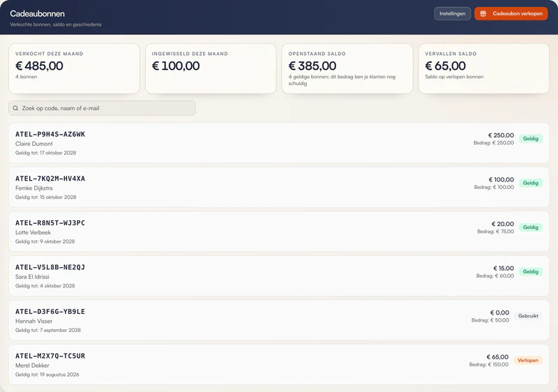This screenshot has width=558, height=392.
Task: Click the Openstaand saldo € 385,00 value
Action: 312,66
